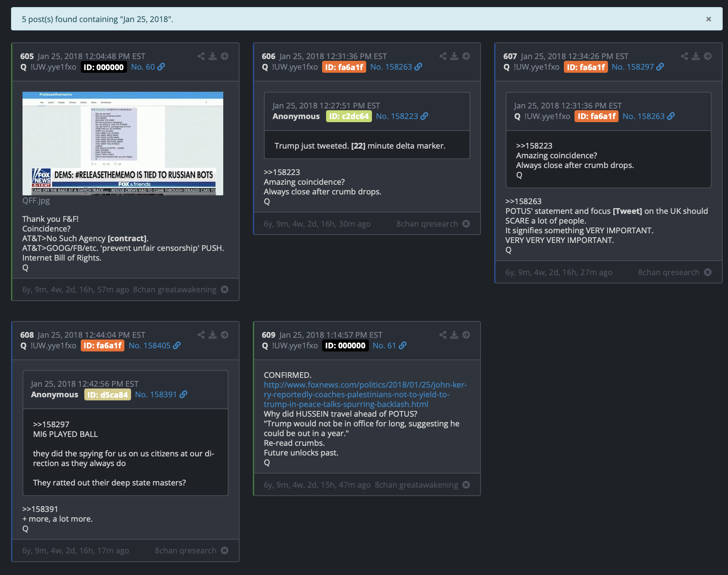Click post number 609
This screenshot has height=575, width=728.
(269, 335)
